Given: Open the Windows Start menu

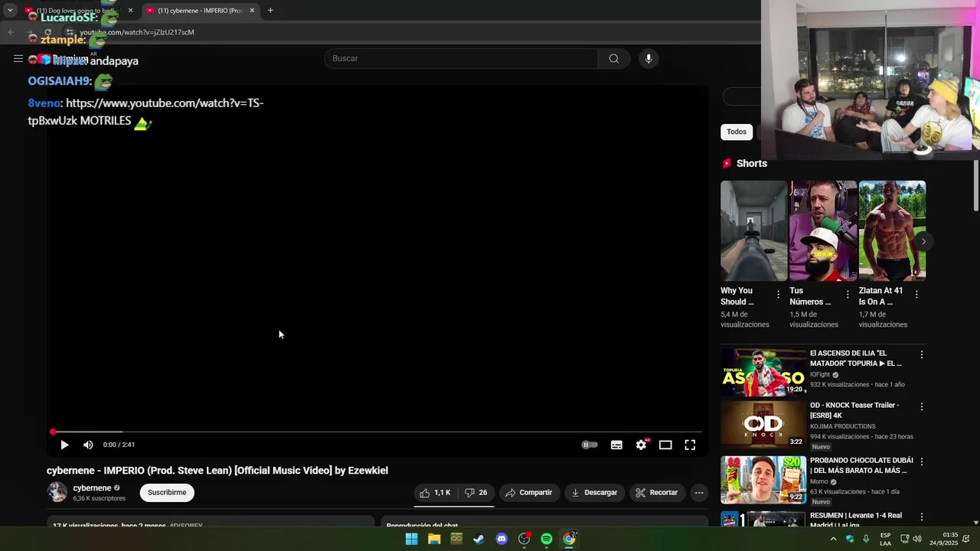Looking at the screenshot, I should pyautogui.click(x=411, y=539).
